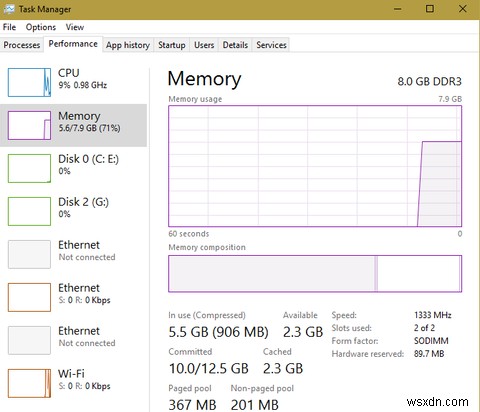Switch to the App history tab
The image size is (480, 412).
[x=128, y=45]
